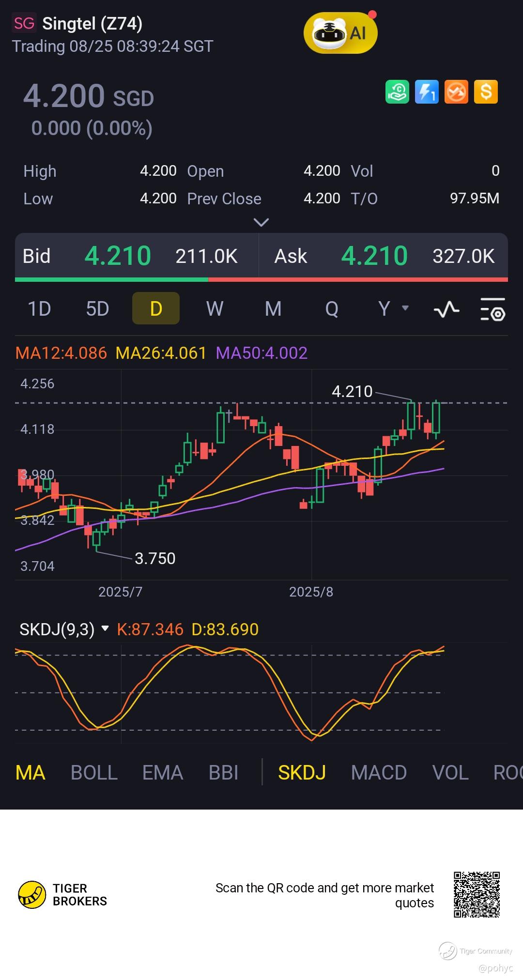The width and height of the screenshot is (523, 980).
Task: Select the BOLL overlay indicator
Action: coord(94,772)
